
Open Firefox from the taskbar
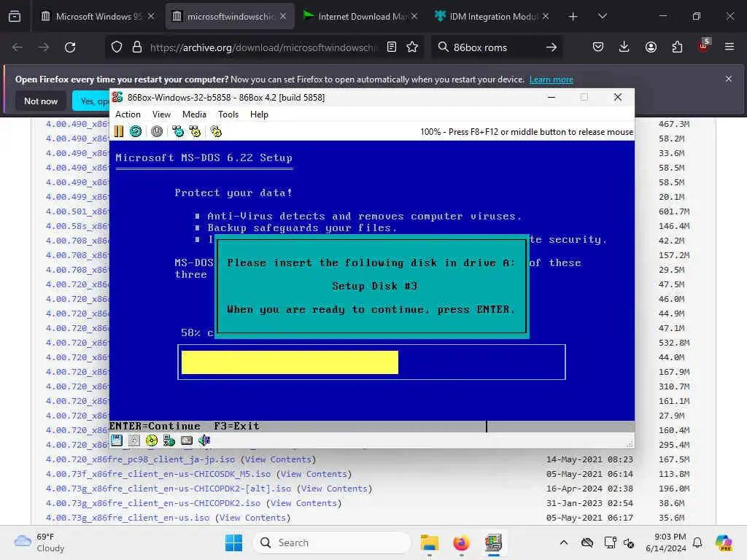pos(461,542)
